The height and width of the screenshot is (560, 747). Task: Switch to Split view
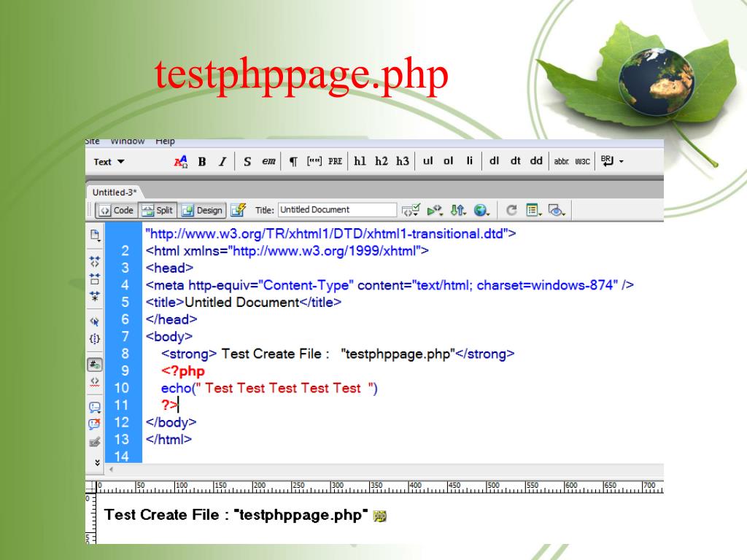coord(158,210)
